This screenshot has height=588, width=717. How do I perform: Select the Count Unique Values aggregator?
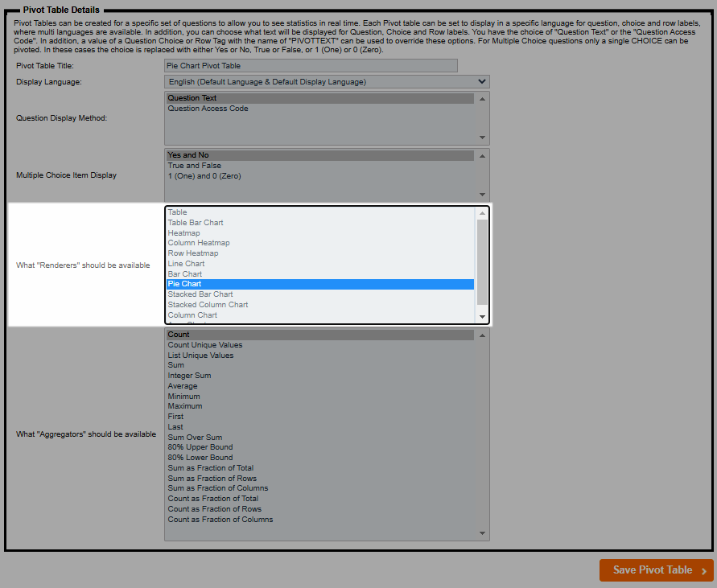[x=204, y=345]
